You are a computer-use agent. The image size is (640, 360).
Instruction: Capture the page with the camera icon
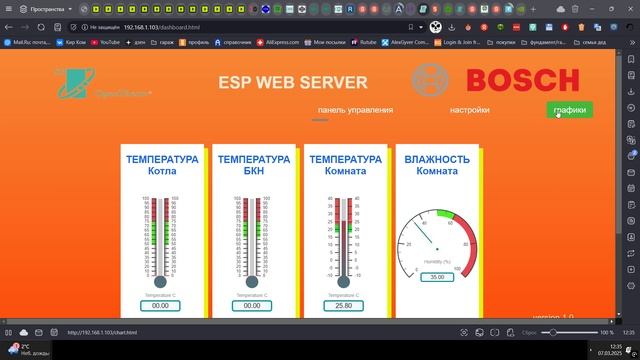464,333
